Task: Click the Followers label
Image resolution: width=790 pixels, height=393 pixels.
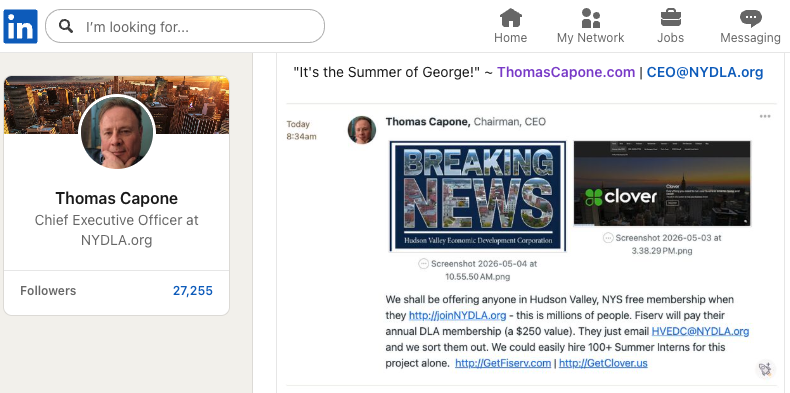Action: [48, 291]
